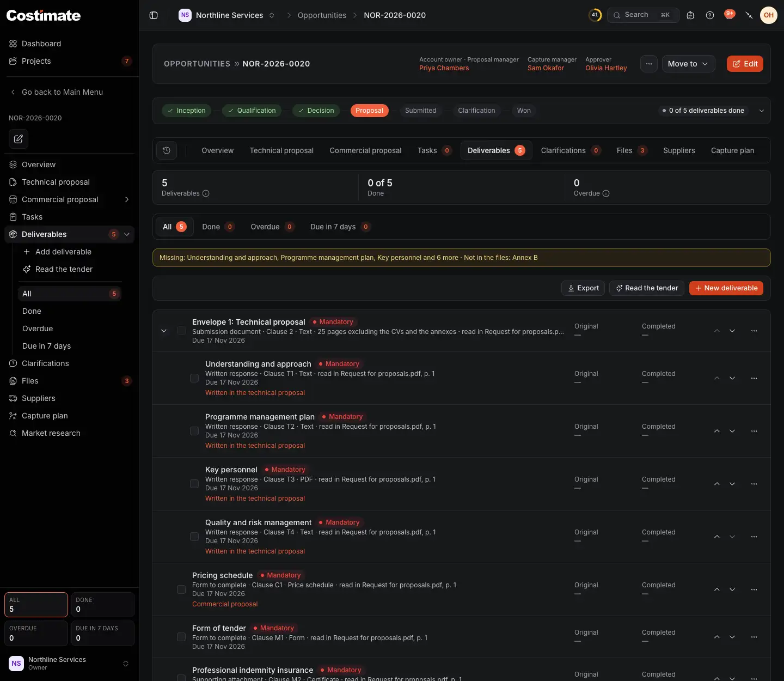Click the orange Edit button
This screenshot has width=784, height=681.
745,64
